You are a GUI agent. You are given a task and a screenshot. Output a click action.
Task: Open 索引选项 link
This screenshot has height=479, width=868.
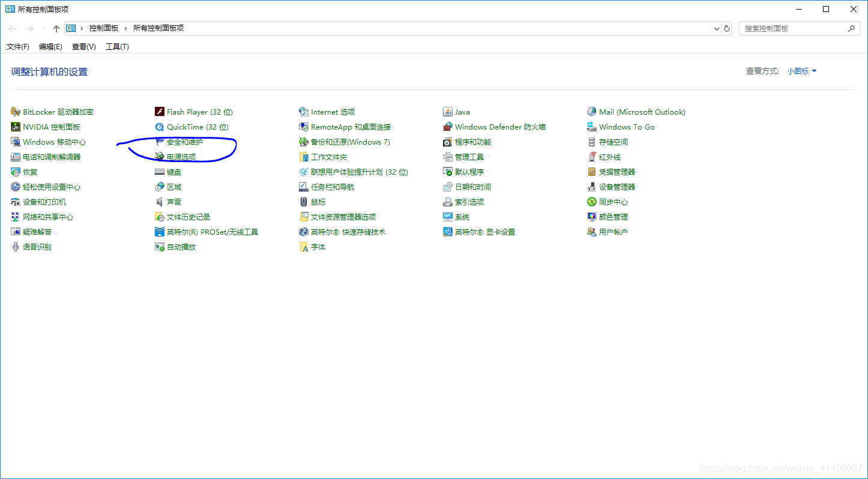469,202
